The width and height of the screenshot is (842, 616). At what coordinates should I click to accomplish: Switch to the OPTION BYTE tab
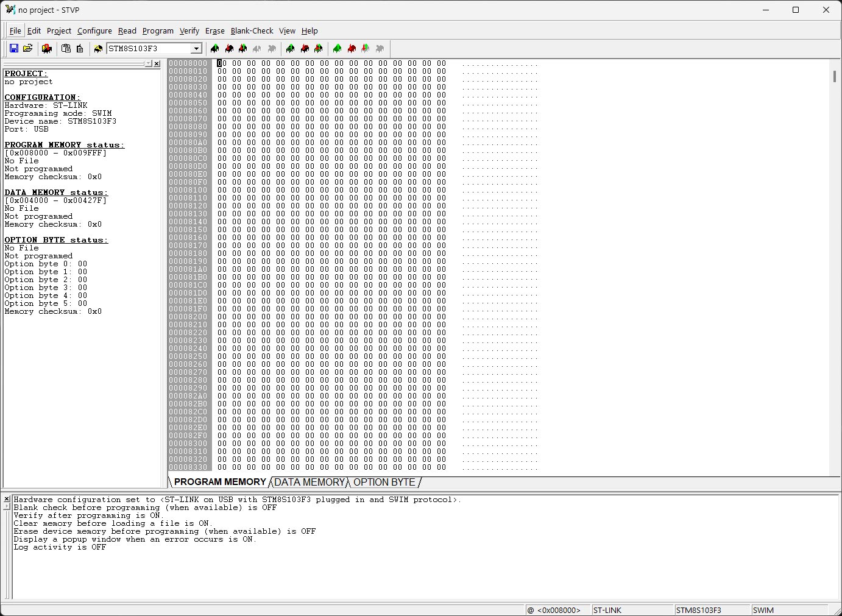tap(384, 482)
